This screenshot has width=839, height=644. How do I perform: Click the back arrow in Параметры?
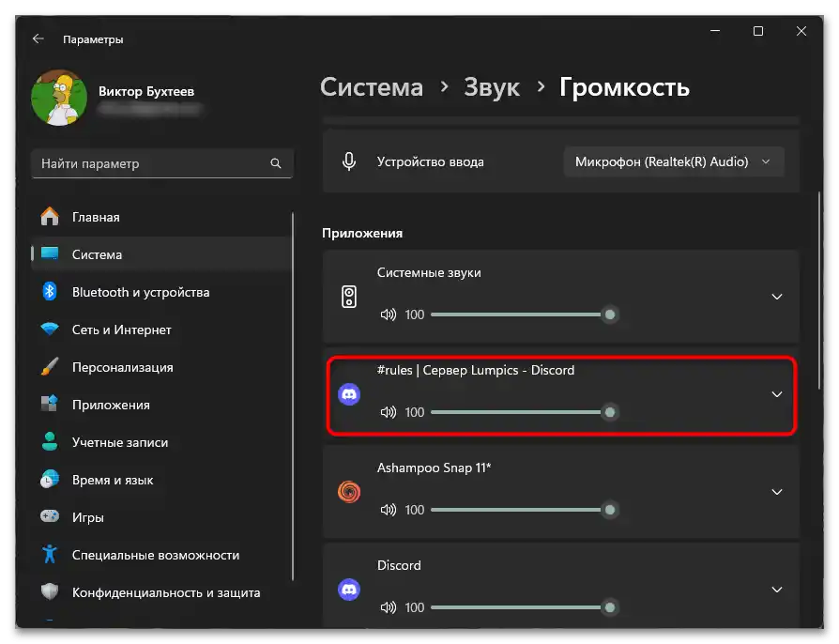pyautogui.click(x=38, y=38)
